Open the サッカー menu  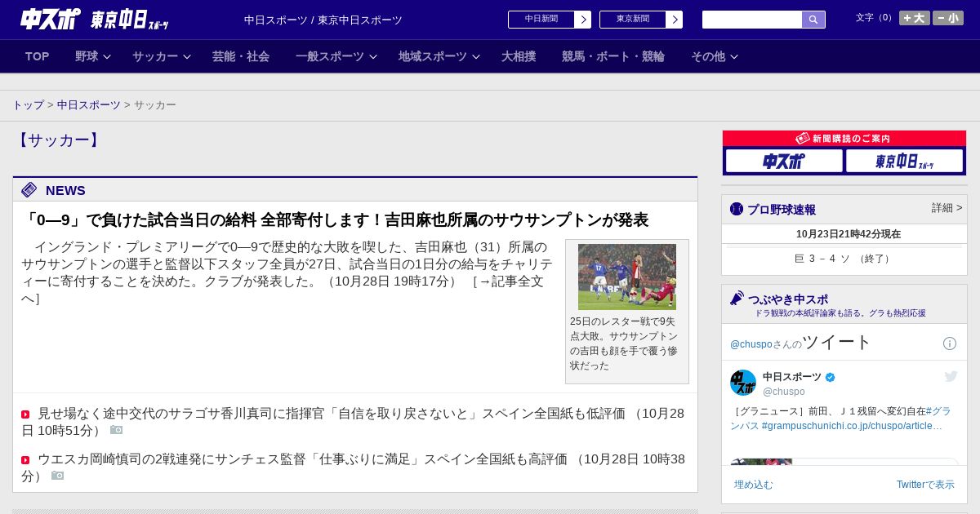click(155, 56)
